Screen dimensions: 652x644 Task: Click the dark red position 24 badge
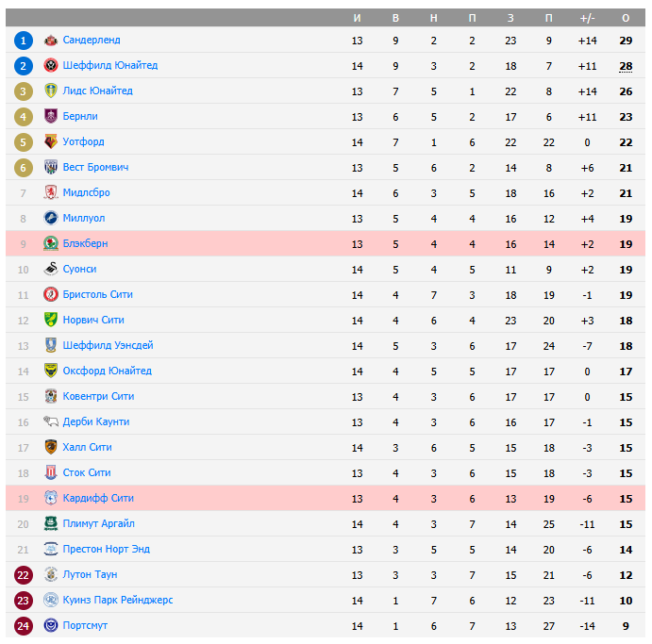coord(24,626)
